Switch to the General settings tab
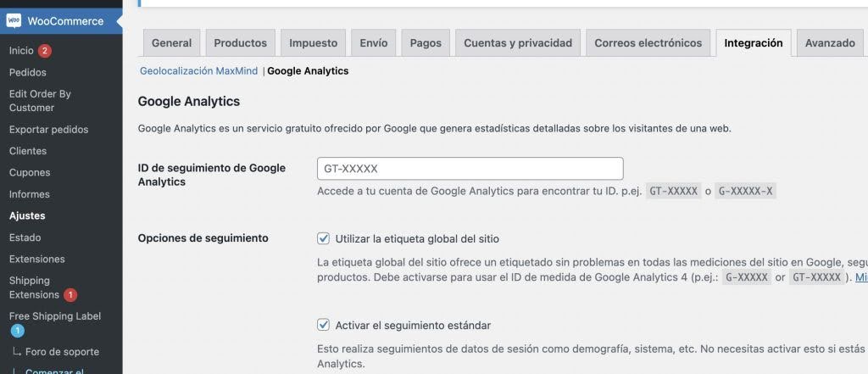 [171, 43]
